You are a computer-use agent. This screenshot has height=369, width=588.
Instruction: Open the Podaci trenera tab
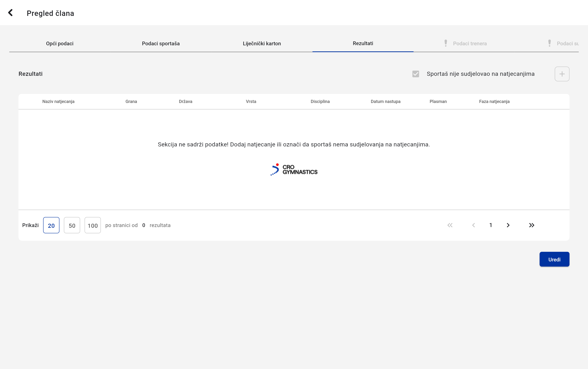(x=470, y=43)
